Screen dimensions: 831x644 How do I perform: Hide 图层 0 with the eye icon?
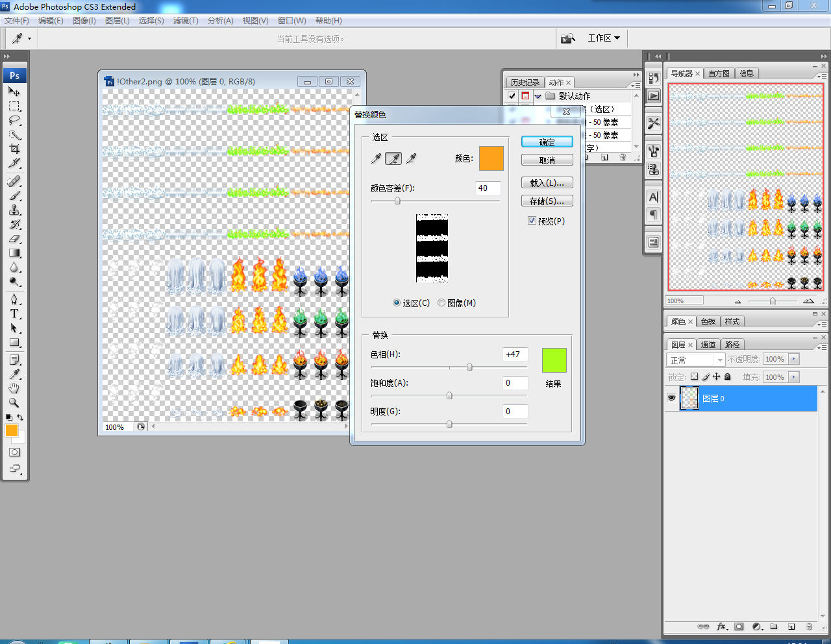coord(671,398)
